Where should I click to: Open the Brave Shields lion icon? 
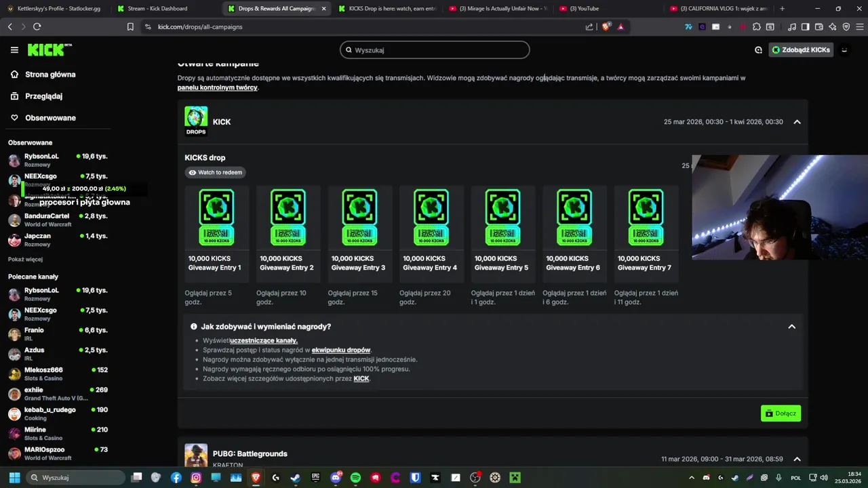(607, 26)
